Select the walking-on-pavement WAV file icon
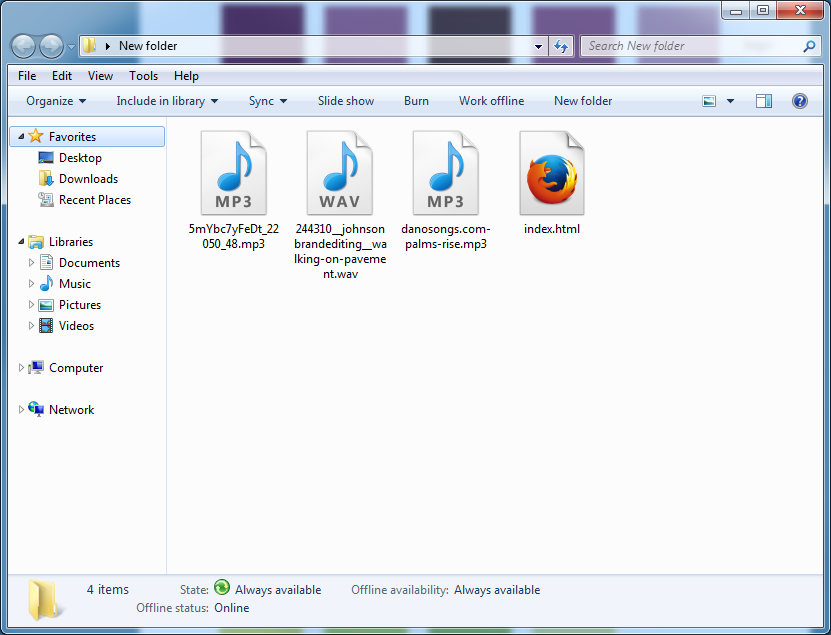The width and height of the screenshot is (831, 635). [340, 173]
